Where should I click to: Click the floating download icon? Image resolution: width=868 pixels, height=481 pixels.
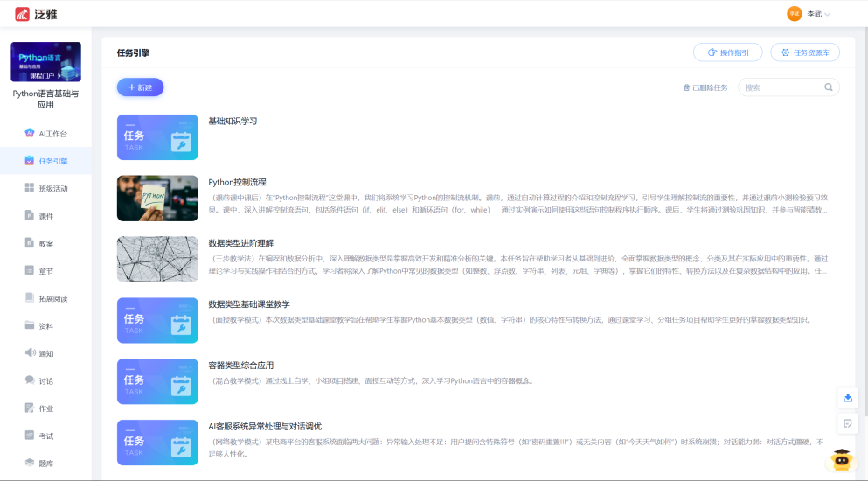click(848, 397)
